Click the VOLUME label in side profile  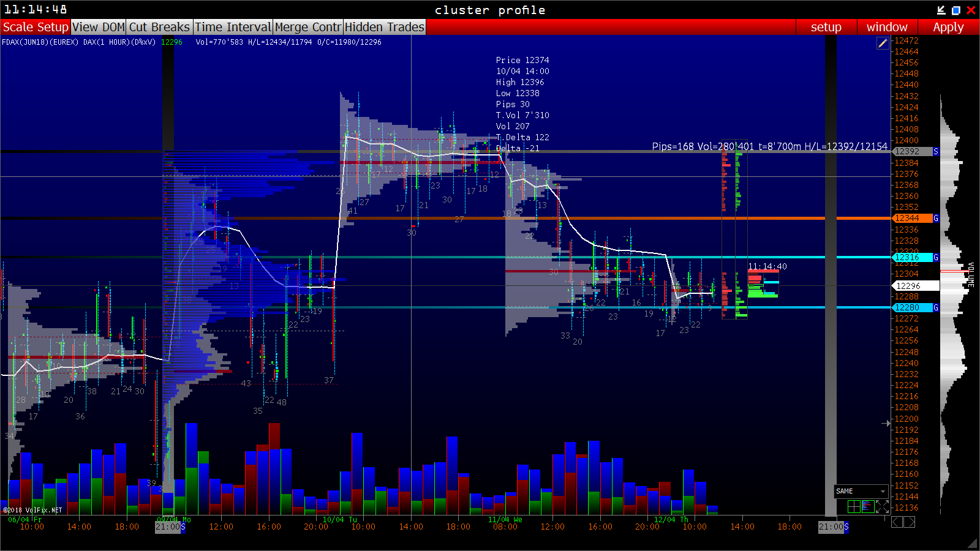[x=971, y=275]
